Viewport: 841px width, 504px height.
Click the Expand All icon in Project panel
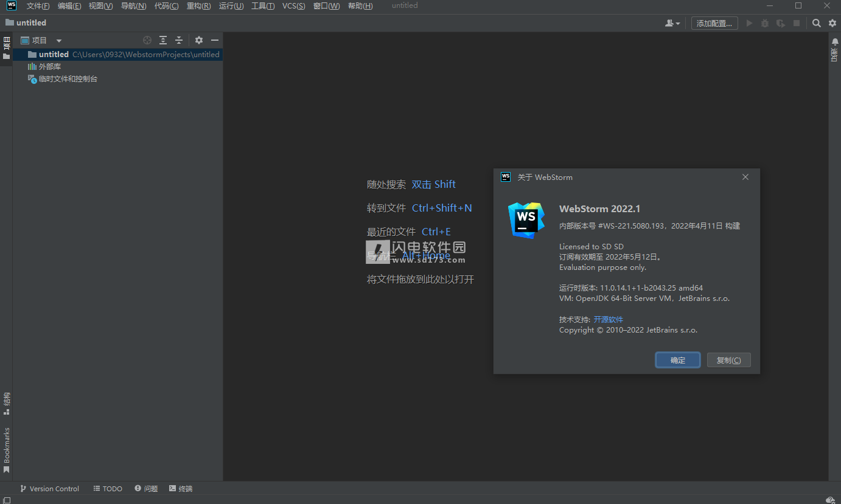[163, 40]
